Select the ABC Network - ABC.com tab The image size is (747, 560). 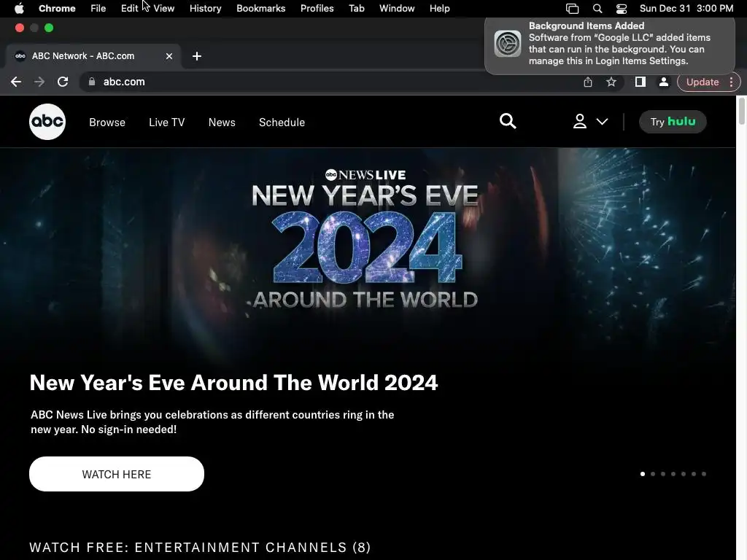click(93, 56)
